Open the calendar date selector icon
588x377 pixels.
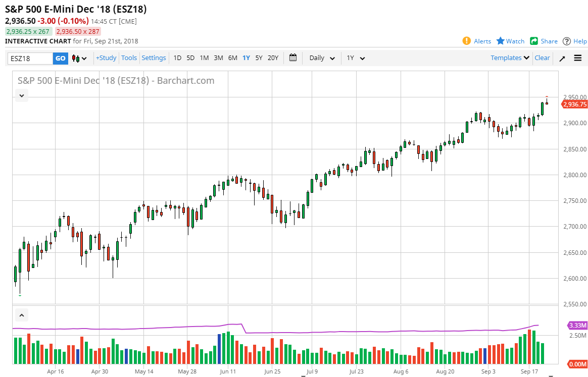pyautogui.click(x=292, y=58)
